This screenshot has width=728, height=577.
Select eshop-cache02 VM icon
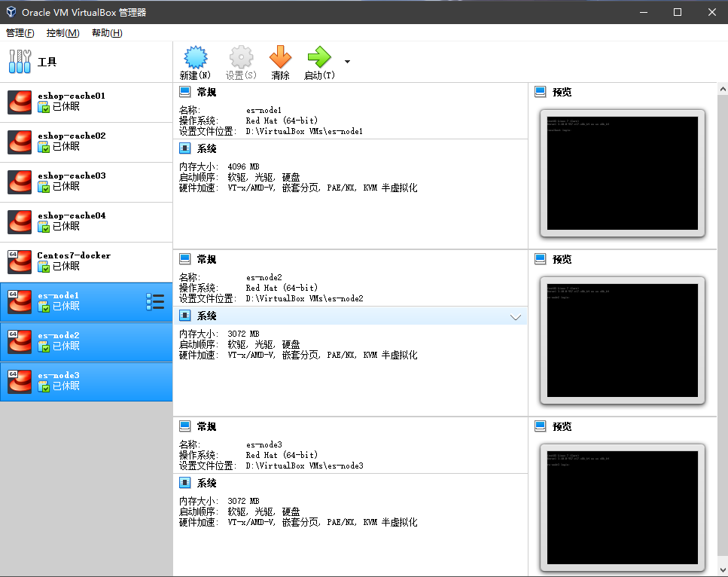pyautogui.click(x=20, y=142)
